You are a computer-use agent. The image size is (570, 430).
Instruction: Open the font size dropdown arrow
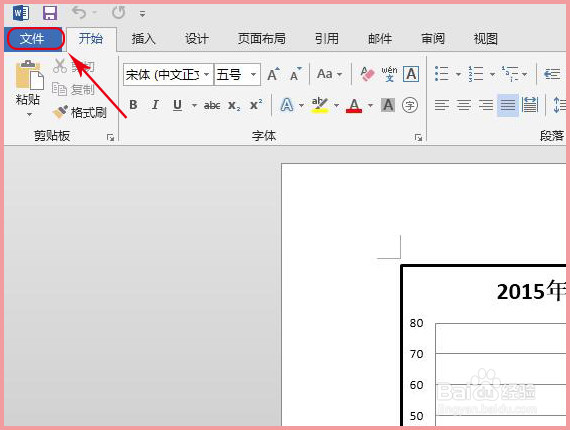(253, 75)
